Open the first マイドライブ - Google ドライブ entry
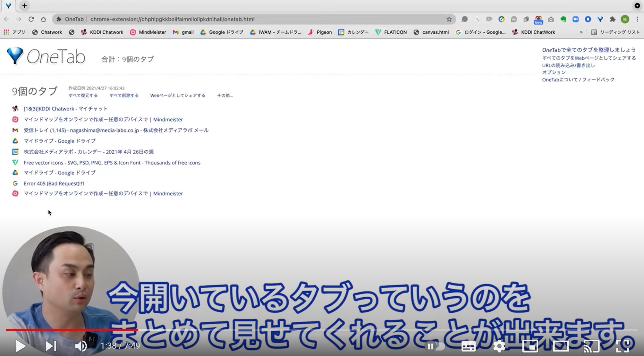 tap(60, 141)
